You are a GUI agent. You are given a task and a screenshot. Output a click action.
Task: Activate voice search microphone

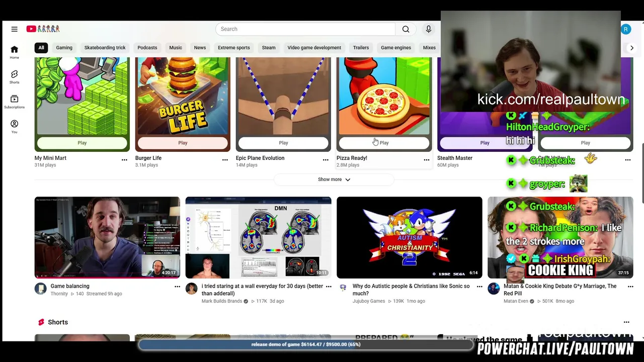[x=429, y=29]
